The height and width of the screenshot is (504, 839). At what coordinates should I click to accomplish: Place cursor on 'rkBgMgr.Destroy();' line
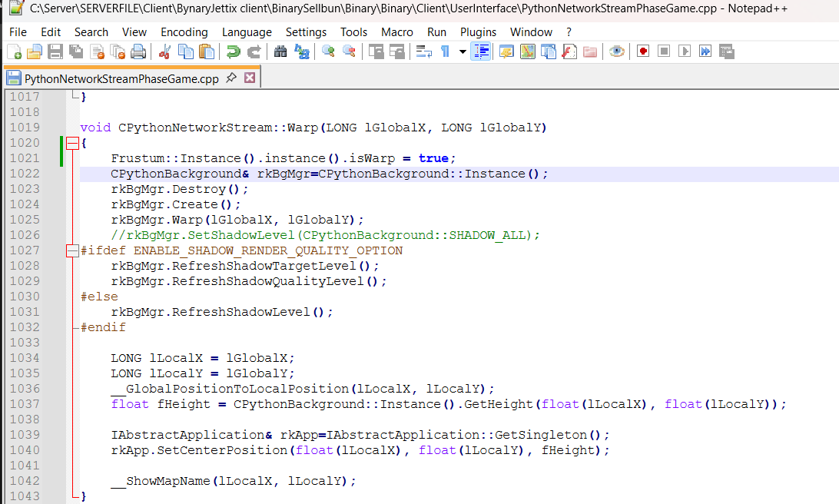tap(179, 189)
